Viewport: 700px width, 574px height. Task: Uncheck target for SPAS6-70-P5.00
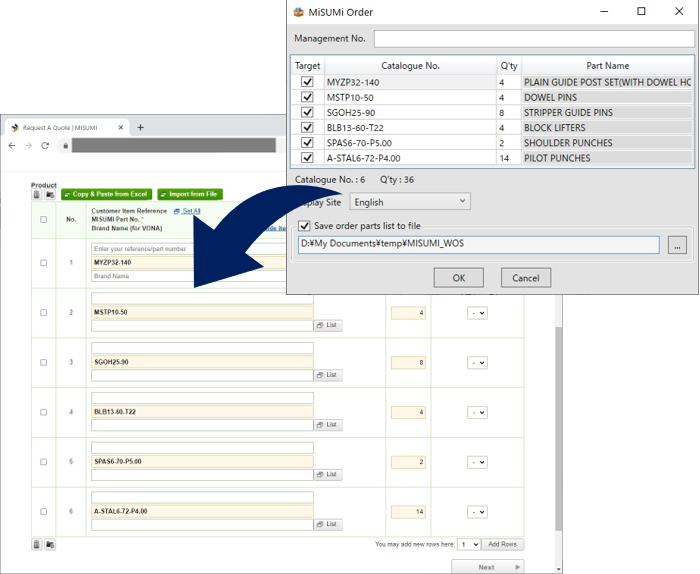pyautogui.click(x=307, y=142)
